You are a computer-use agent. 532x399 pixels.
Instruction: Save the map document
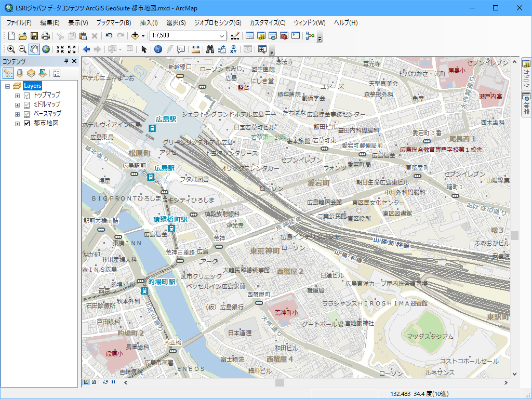34,36
